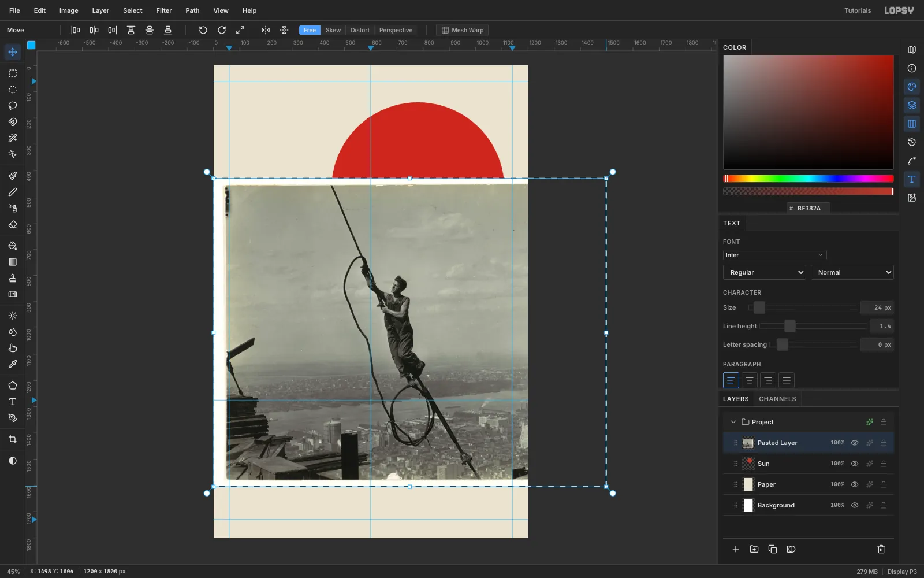Select the Text tool in the left toolbar
Image resolution: width=924 pixels, height=578 pixels.
point(13,402)
